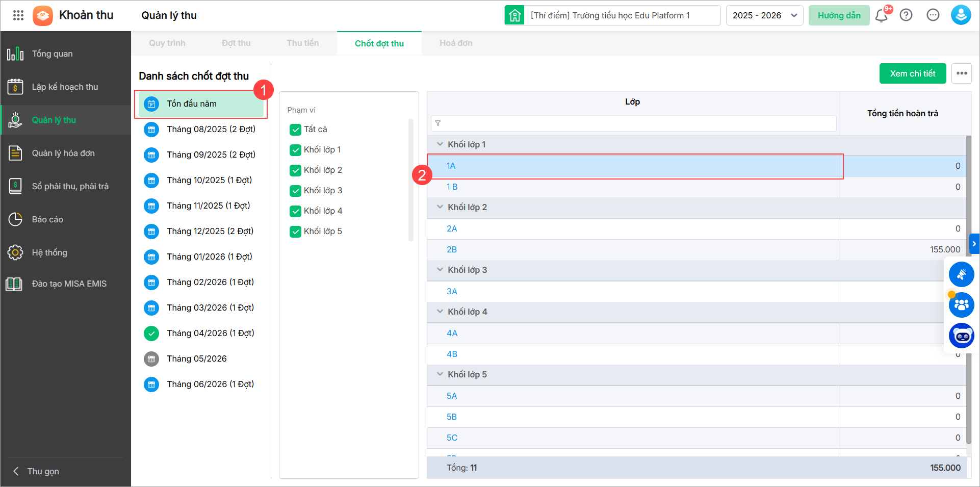Open class 5C link

(x=452, y=438)
